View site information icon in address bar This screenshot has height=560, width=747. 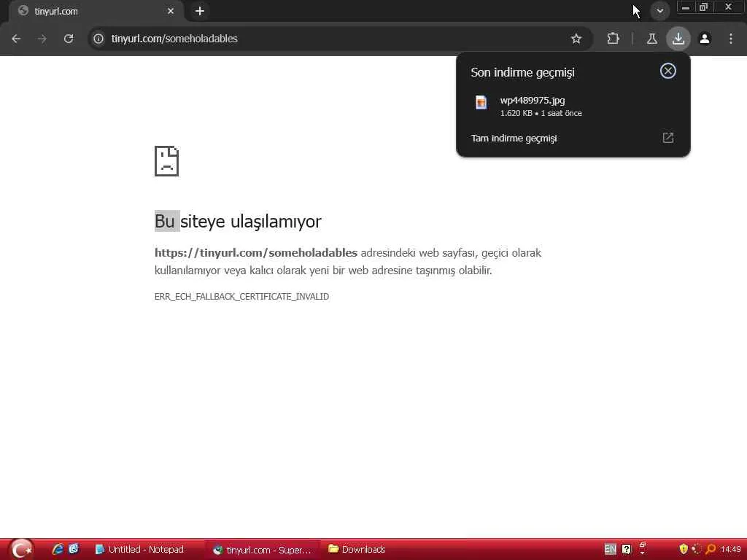tap(98, 39)
